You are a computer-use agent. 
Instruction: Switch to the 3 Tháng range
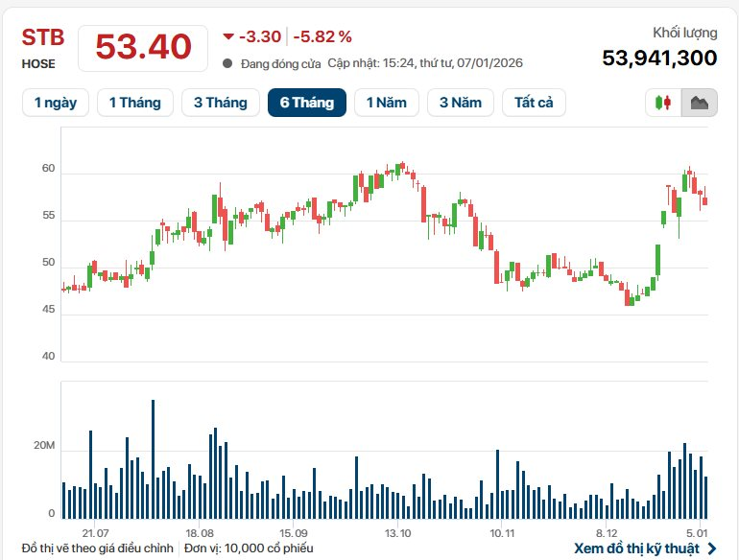(x=220, y=103)
